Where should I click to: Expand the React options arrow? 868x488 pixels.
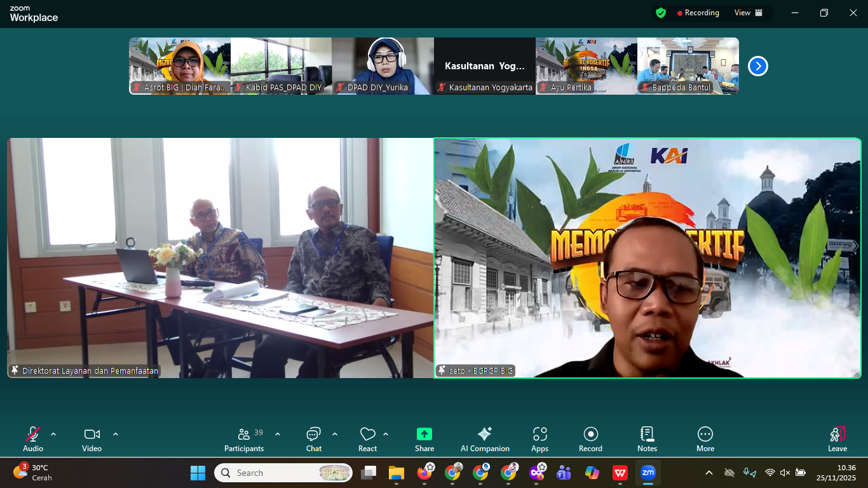pyautogui.click(x=386, y=434)
